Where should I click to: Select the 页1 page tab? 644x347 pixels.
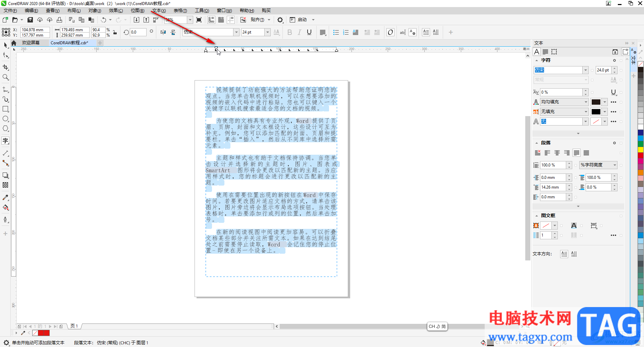click(74, 326)
